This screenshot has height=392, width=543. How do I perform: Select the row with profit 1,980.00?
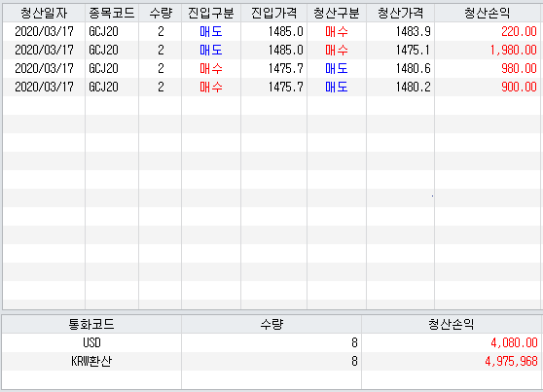pyautogui.click(x=272, y=51)
